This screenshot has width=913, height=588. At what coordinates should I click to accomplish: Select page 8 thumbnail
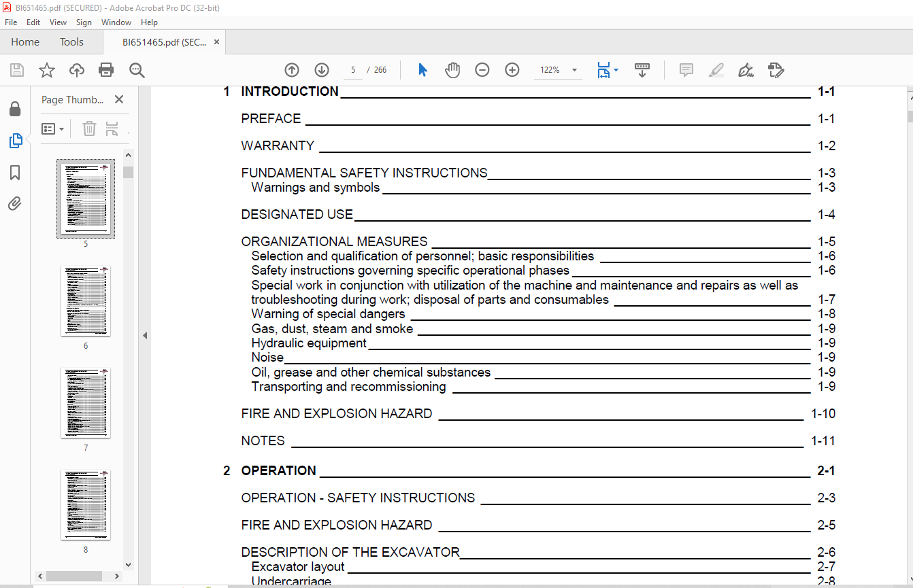click(x=86, y=504)
